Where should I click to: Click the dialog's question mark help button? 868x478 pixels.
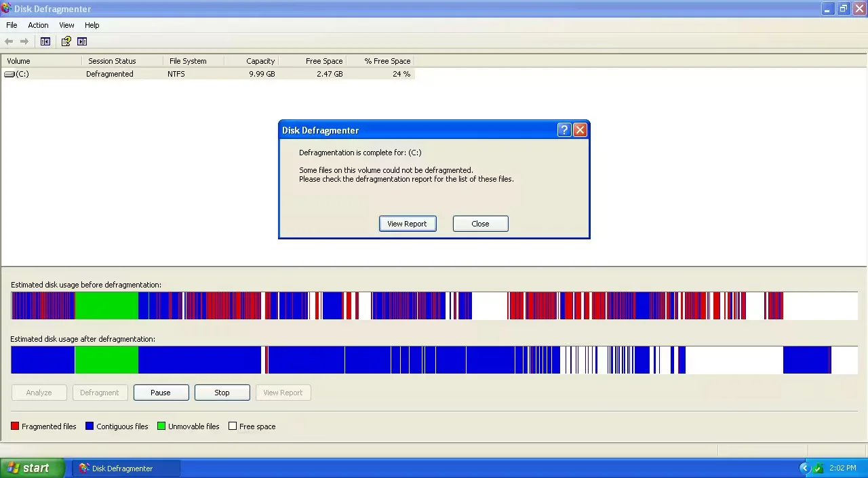[564, 130]
